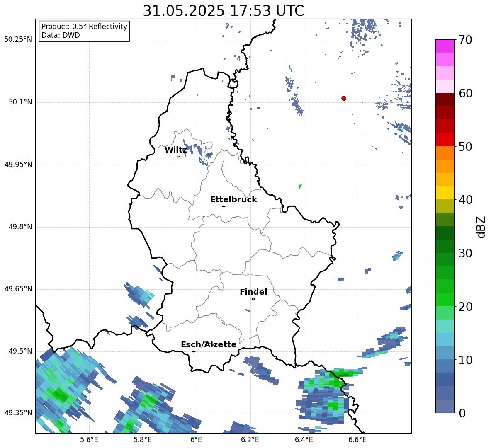Click the dark red colorbar swatch below 60
This screenshot has width=491, height=448.
coord(445,99)
